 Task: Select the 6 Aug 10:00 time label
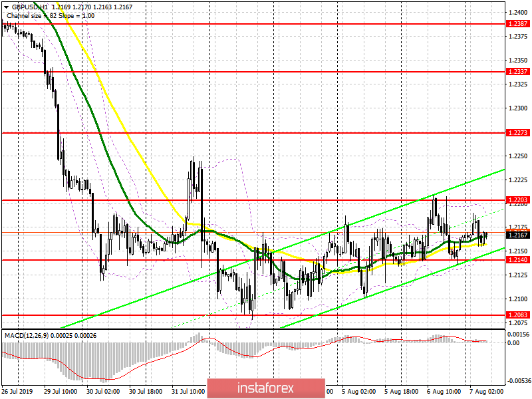click(x=444, y=392)
